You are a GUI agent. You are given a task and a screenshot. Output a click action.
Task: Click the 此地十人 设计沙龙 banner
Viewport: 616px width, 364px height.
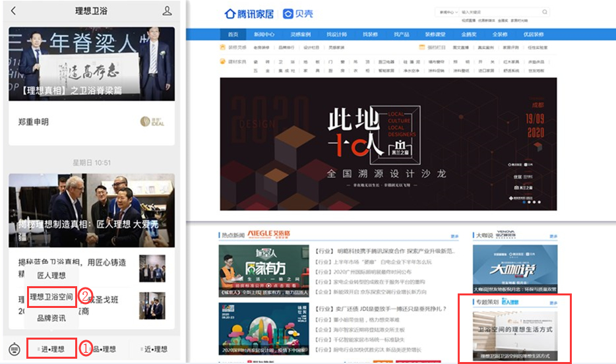click(388, 144)
